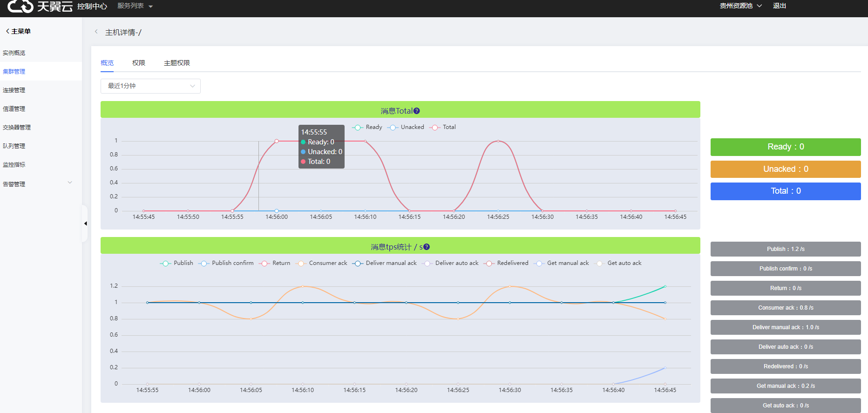The image size is (868, 413).
Task: Collapse the sidebar with the black arrow handle
Action: coord(85,223)
